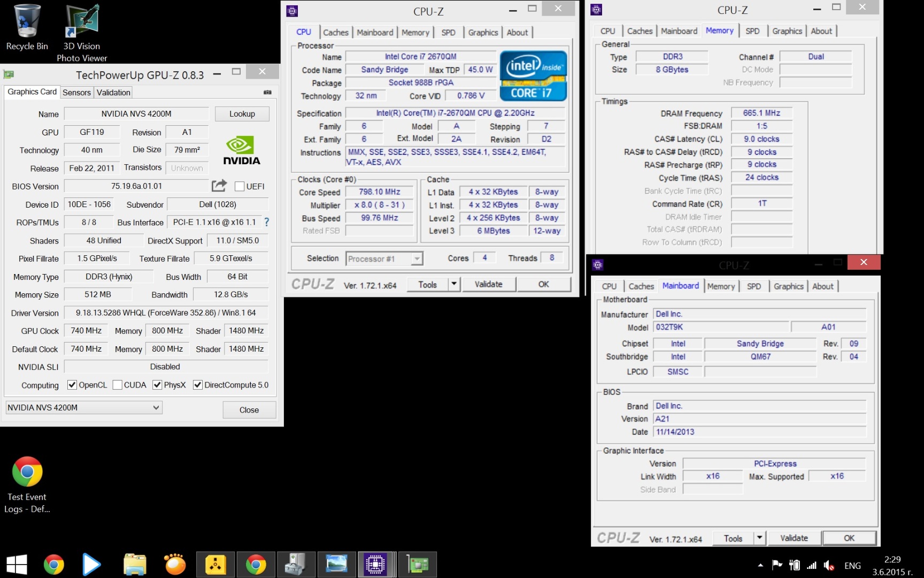Click the GPU-Z title bar app icon
Viewport: 924px width, 578px height.
coord(9,74)
